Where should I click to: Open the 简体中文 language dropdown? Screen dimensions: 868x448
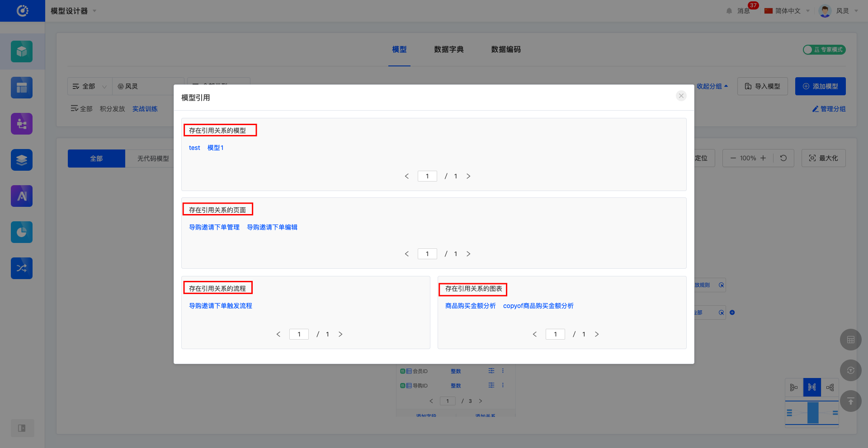pos(787,11)
